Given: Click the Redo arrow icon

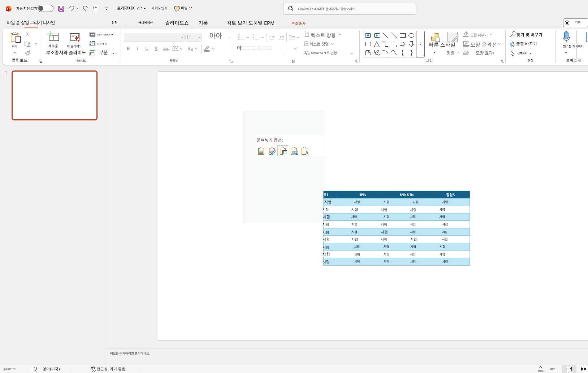Looking at the screenshot, I should click(x=86, y=8).
